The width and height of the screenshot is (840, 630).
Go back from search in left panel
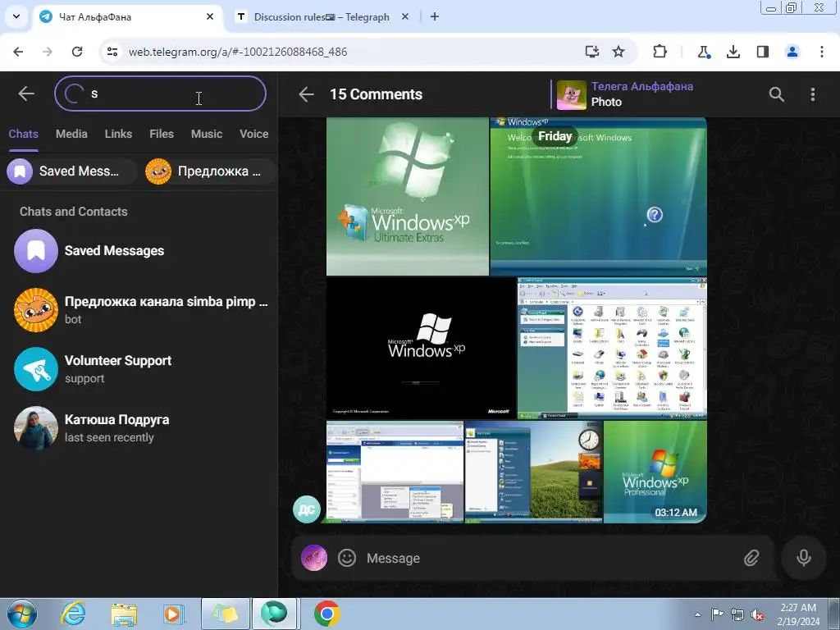[25, 94]
